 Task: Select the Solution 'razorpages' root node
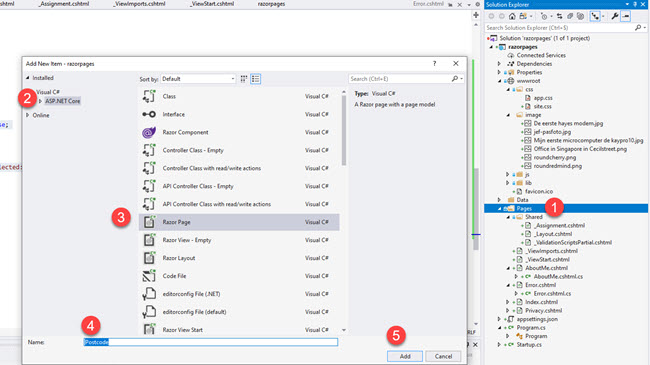tap(544, 38)
